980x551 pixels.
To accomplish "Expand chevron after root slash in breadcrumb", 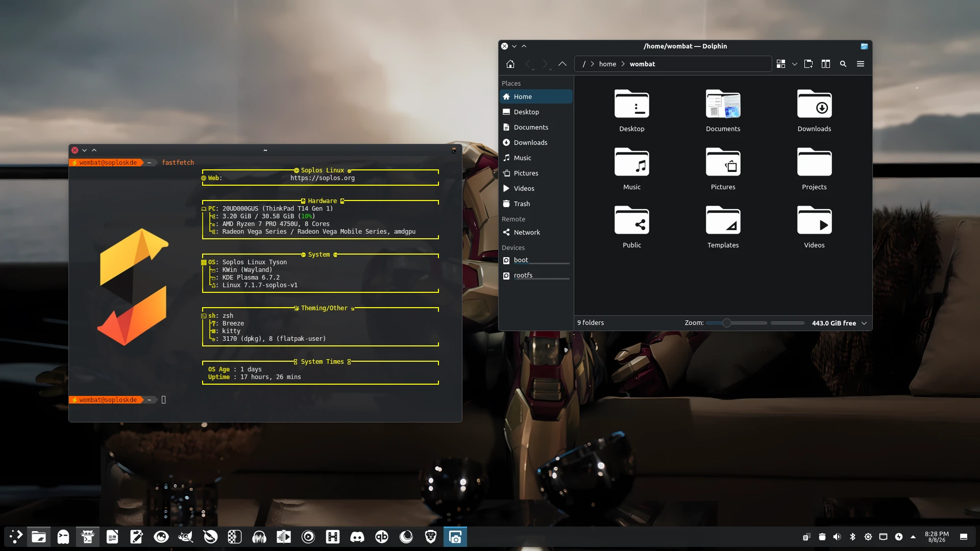I will click(x=593, y=64).
